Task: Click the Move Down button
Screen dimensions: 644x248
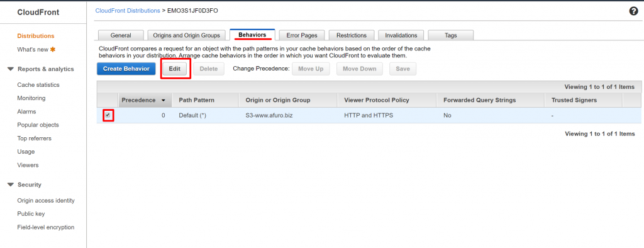Action: coord(359,69)
